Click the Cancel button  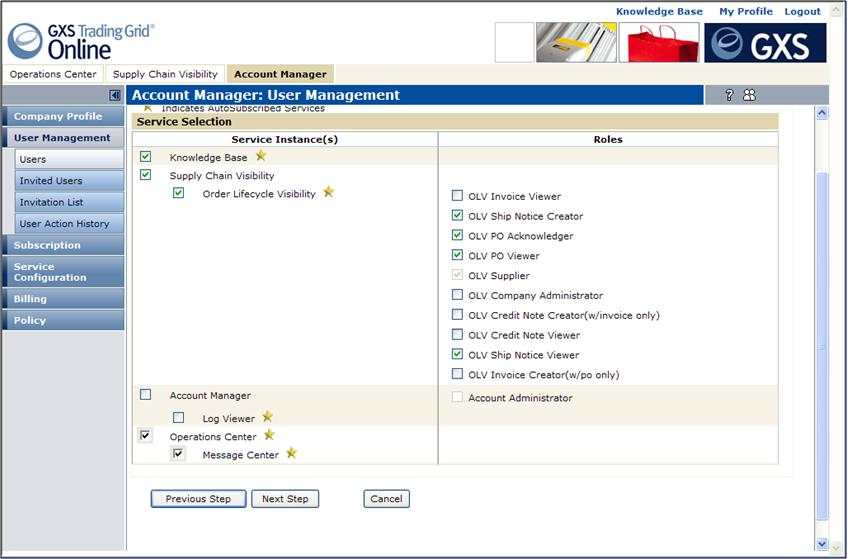click(x=386, y=498)
